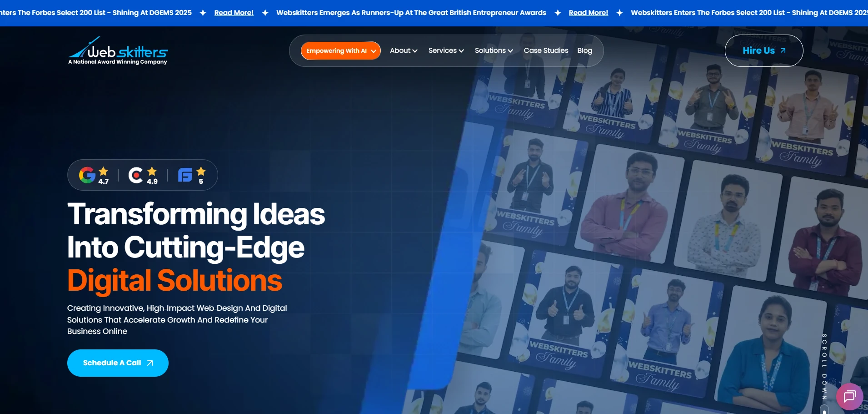Screen dimensions: 868x414
Task: Click the GoodFirms 5-star rating icon
Action: [185, 175]
